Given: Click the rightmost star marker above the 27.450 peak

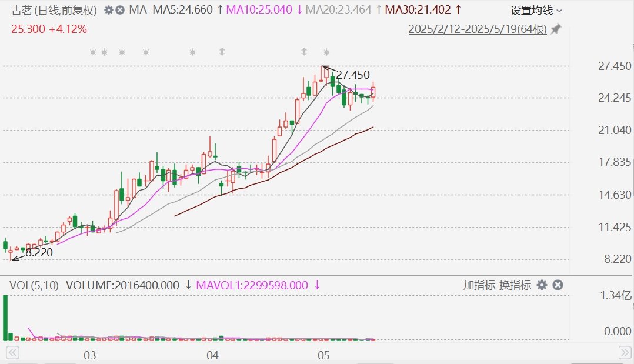Looking at the screenshot, I should 327,52.
